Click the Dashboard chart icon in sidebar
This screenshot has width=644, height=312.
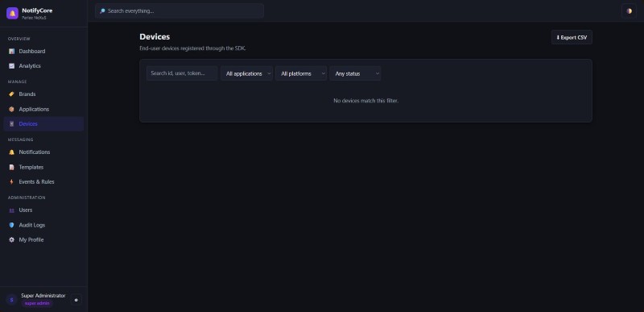(11, 52)
